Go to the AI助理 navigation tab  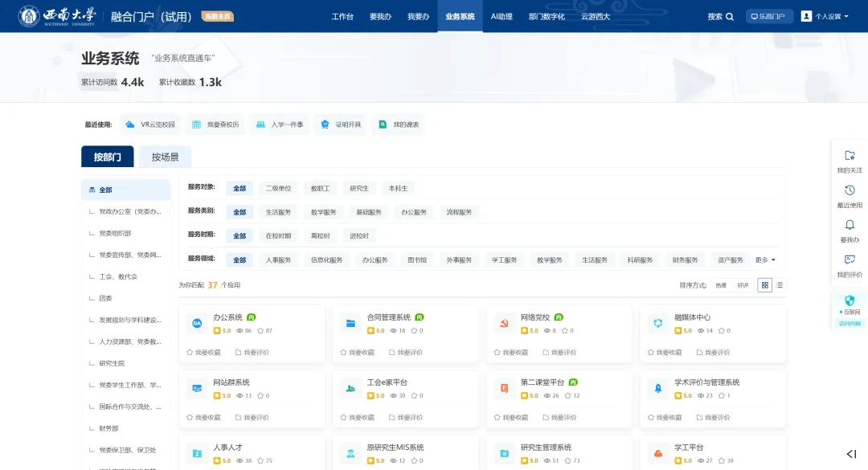pos(502,16)
